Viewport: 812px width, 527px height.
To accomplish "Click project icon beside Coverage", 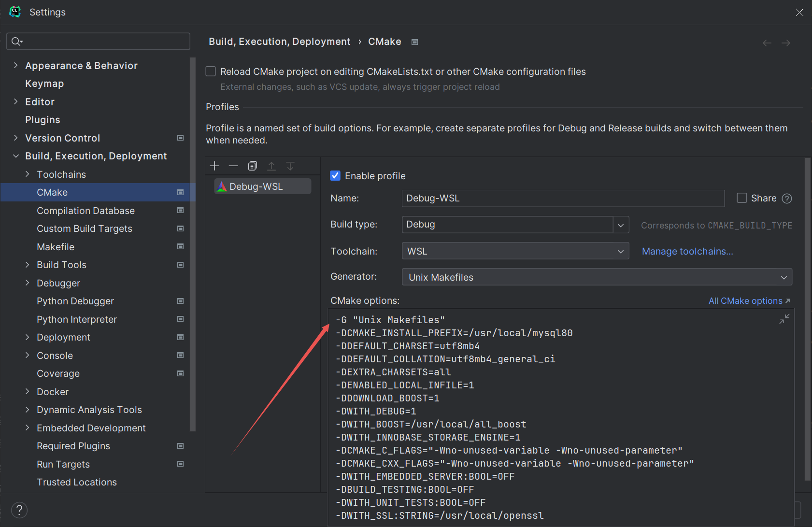I will [x=180, y=373].
